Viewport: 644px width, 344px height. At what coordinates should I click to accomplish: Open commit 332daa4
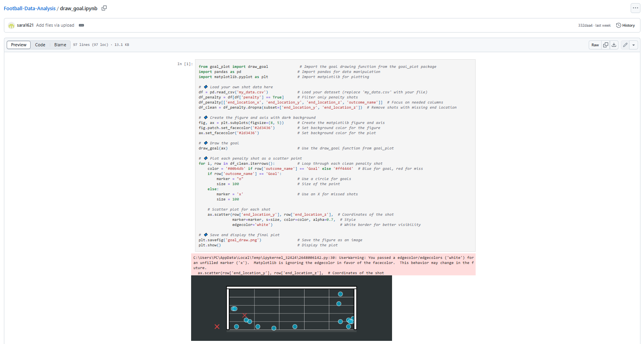click(585, 25)
